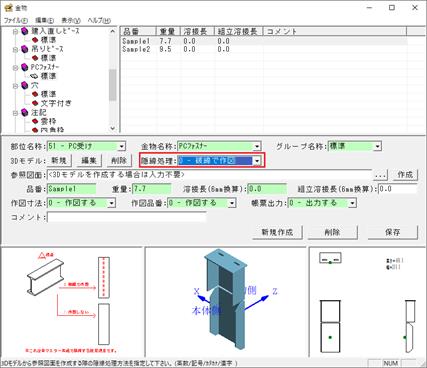This screenshot has width=427, height=368.
Task: Click the red icon beside 文字付き
Action: [35, 103]
